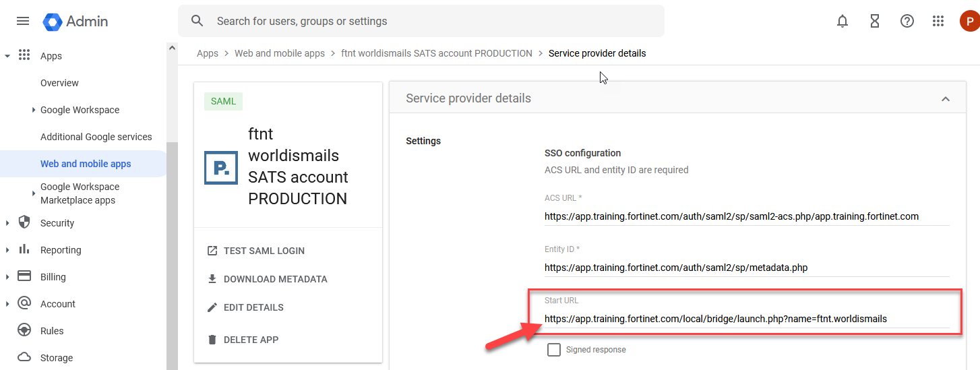Expand Google Workspace Marketplace apps arrow
This screenshot has height=370, width=980.
(x=34, y=193)
